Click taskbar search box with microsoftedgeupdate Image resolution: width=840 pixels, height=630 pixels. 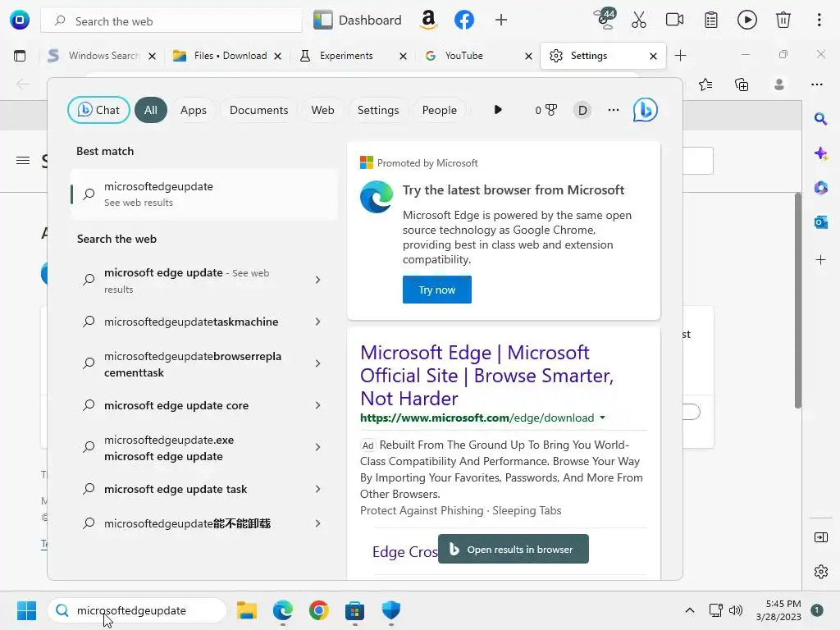tap(137, 610)
